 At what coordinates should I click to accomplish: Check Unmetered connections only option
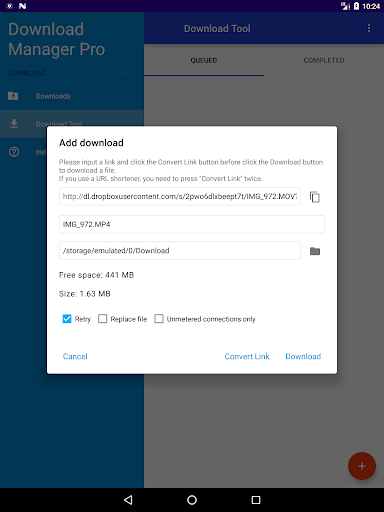point(159,319)
